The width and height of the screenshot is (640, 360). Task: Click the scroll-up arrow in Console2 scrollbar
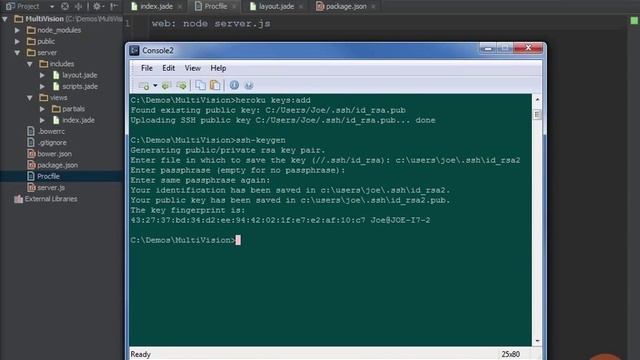coord(537,99)
